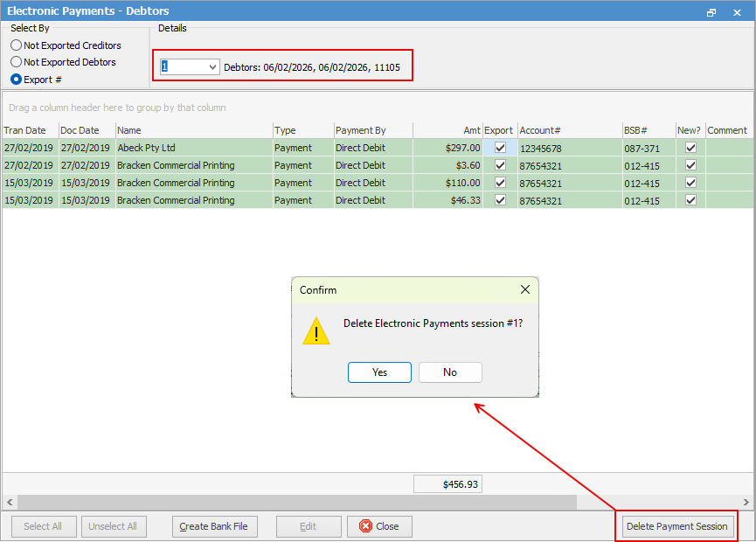Untick Export checkbox for Abeck Pty Ltd
Screen dimensions: 756x542
pyautogui.click(x=500, y=148)
